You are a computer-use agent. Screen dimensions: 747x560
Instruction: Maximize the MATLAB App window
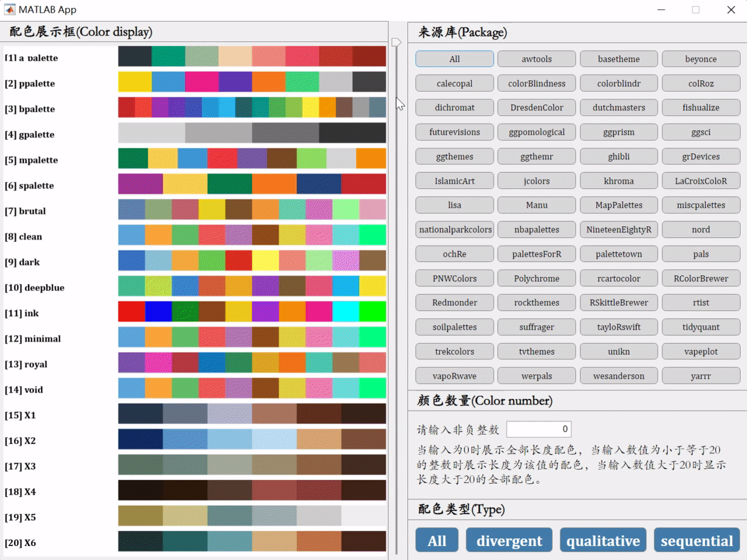[696, 9]
